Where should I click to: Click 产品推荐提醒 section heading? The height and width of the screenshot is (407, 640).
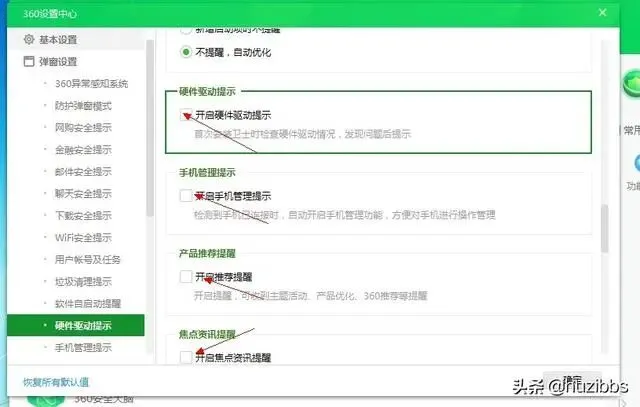pos(207,254)
